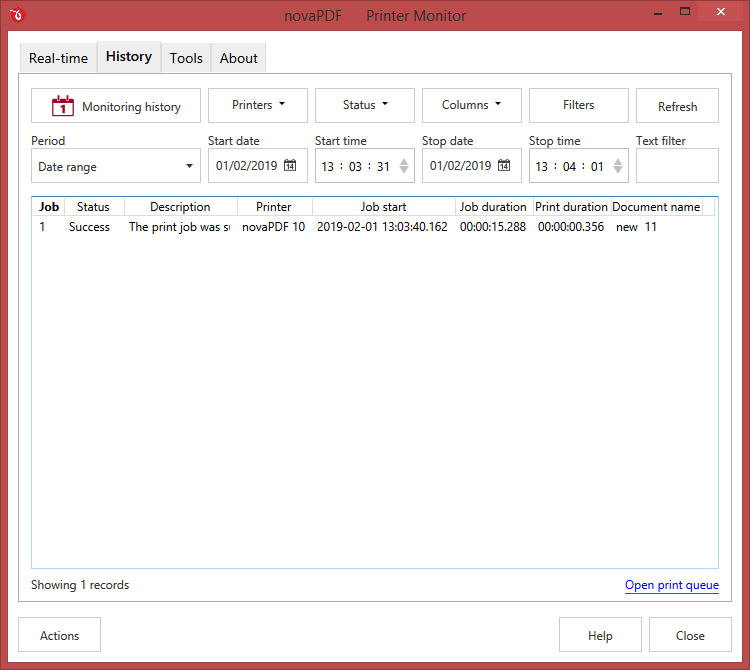750x670 pixels.
Task: Open the Stop date calendar picker icon
Action: pos(504,165)
